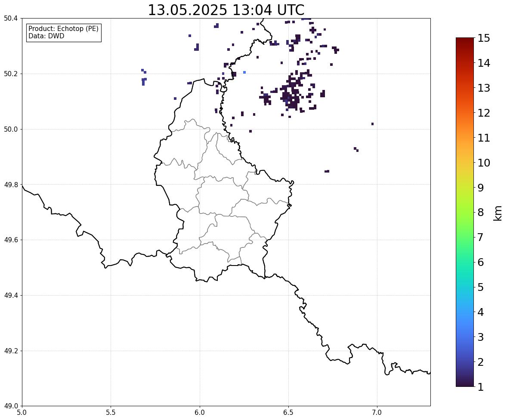Click latitude axis label 50.4
The image size is (507, 420).
coord(10,19)
